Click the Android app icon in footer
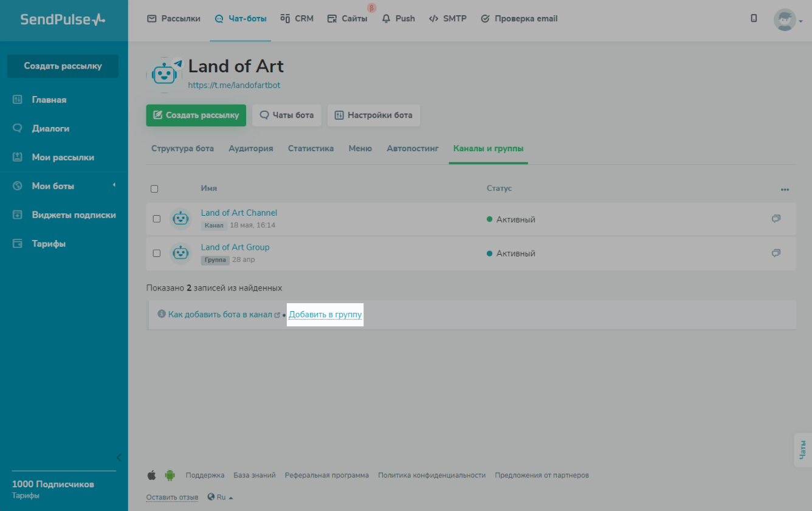Screen dimensions: 812x511 click(170, 475)
